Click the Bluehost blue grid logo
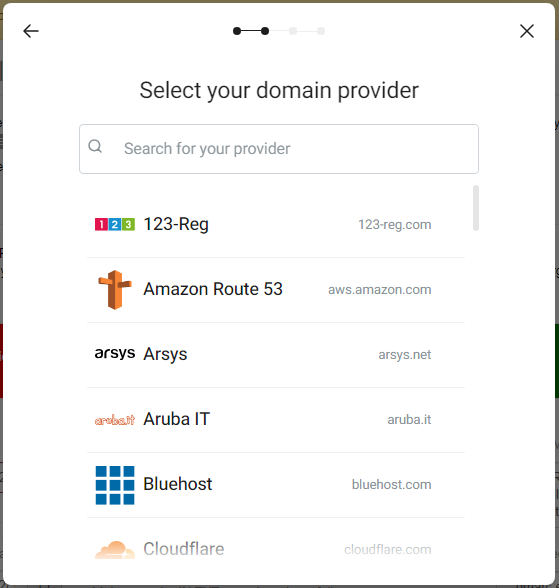Viewport: 559px width, 588px height. pyautogui.click(x=115, y=485)
